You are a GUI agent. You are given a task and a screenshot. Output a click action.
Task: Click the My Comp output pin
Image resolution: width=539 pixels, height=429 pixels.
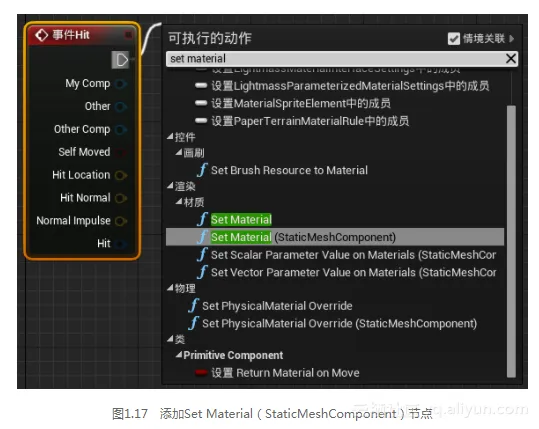pyautogui.click(x=121, y=84)
